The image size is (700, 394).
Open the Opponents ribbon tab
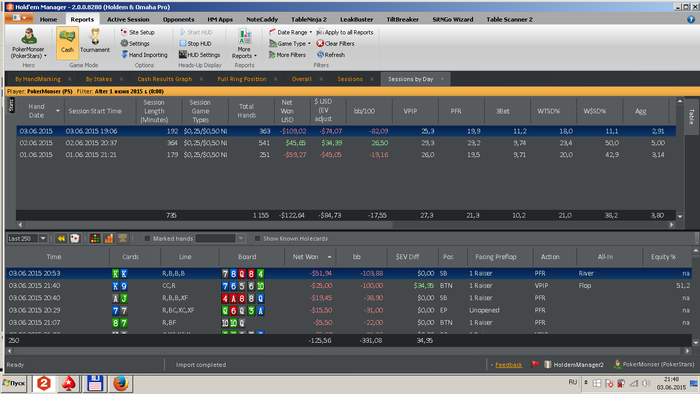coord(179,19)
